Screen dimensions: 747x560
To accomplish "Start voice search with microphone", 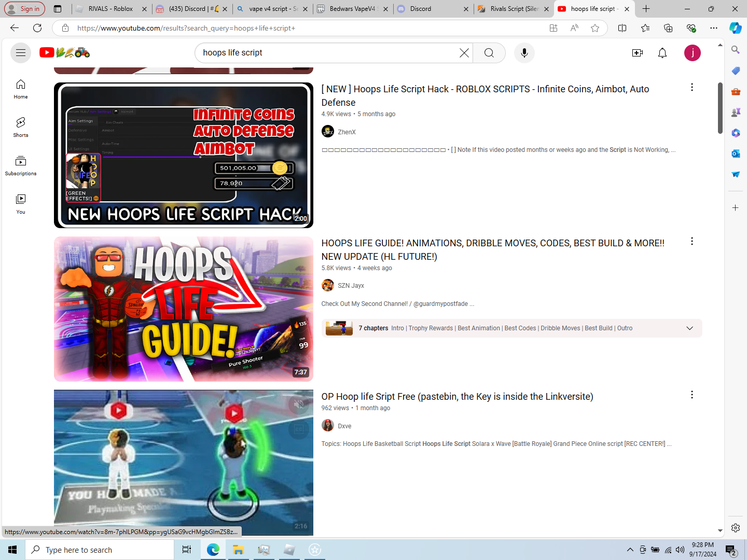I will 524,53.
